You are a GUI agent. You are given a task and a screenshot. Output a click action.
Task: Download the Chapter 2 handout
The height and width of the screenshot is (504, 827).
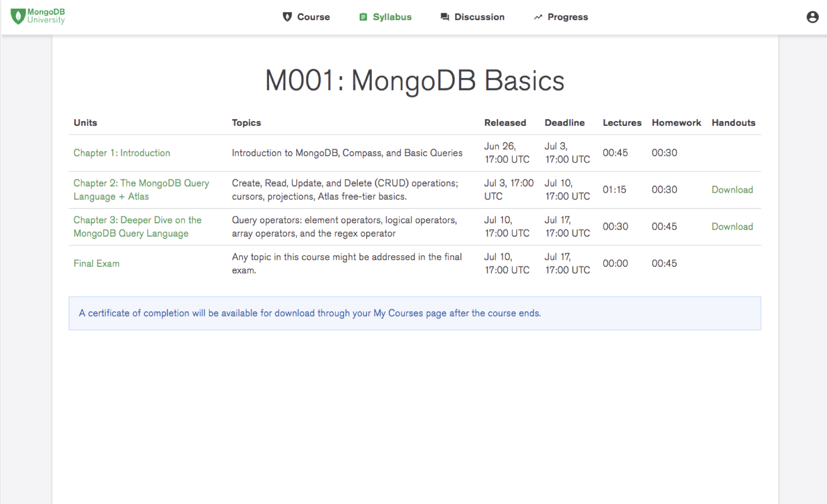(x=732, y=190)
